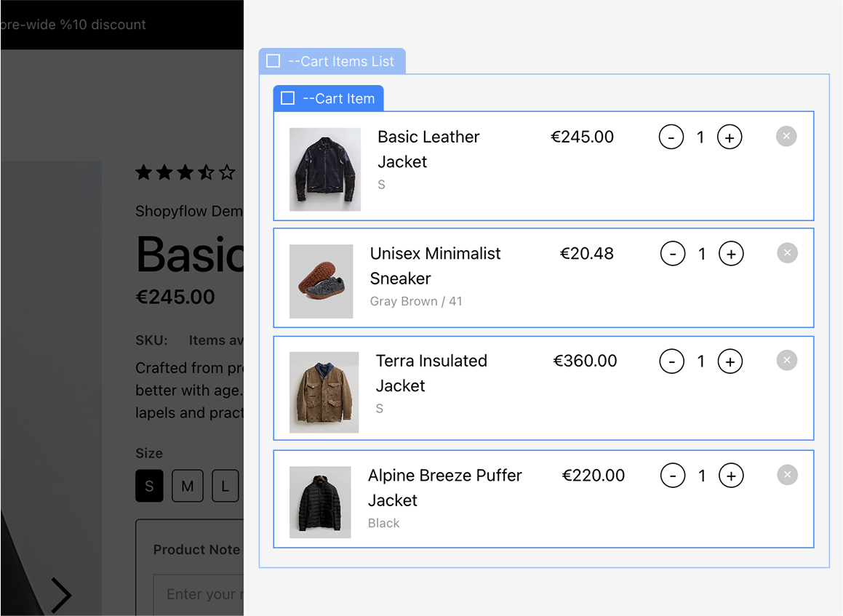The width and height of the screenshot is (843, 616).
Task: Select size S option
Action: click(x=149, y=486)
